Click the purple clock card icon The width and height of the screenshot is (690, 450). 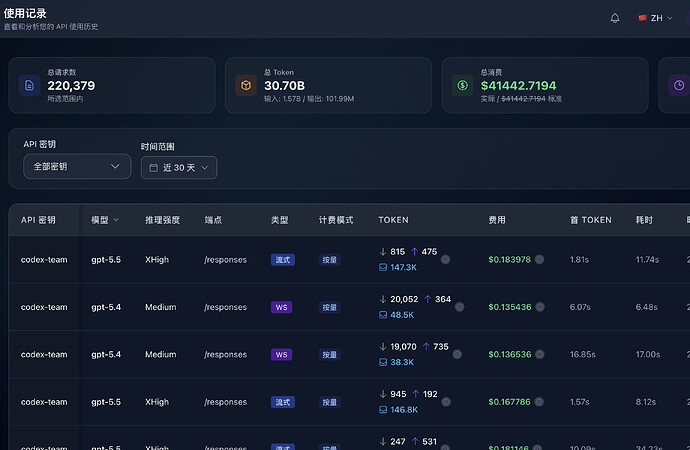point(679,85)
